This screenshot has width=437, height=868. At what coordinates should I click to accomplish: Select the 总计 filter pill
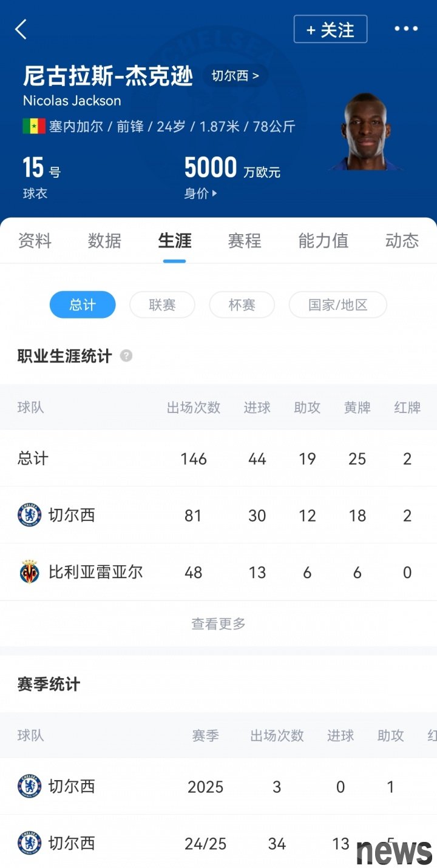[x=83, y=304]
